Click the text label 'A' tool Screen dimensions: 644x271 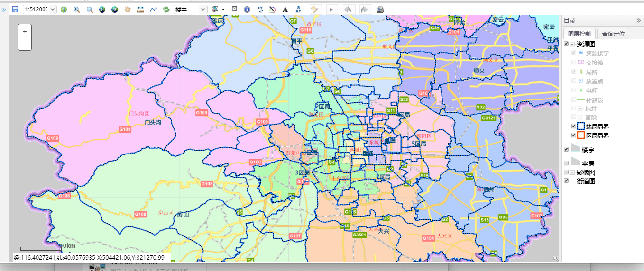[285, 9]
